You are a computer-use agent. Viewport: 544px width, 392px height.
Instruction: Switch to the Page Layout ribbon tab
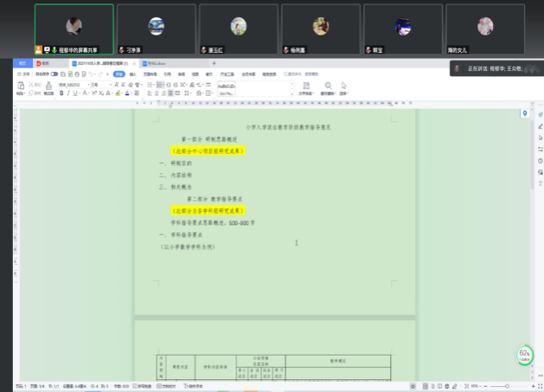(150, 74)
